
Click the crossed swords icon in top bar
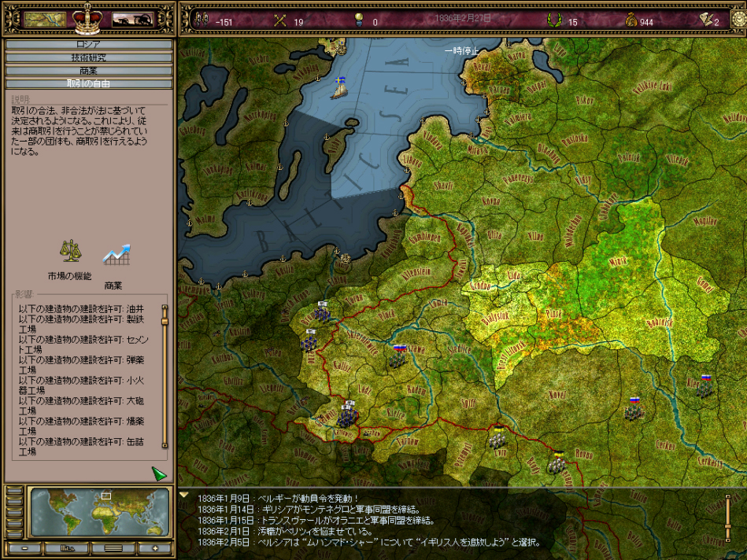coord(279,20)
